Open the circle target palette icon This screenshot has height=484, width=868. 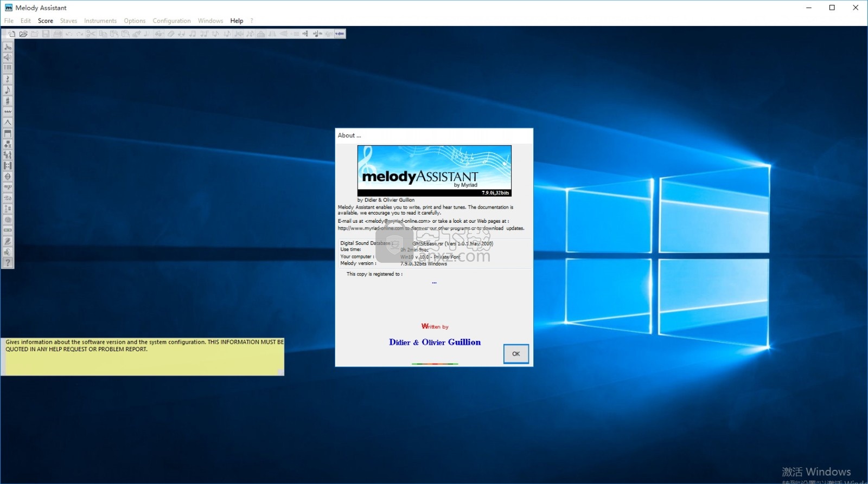(x=8, y=176)
